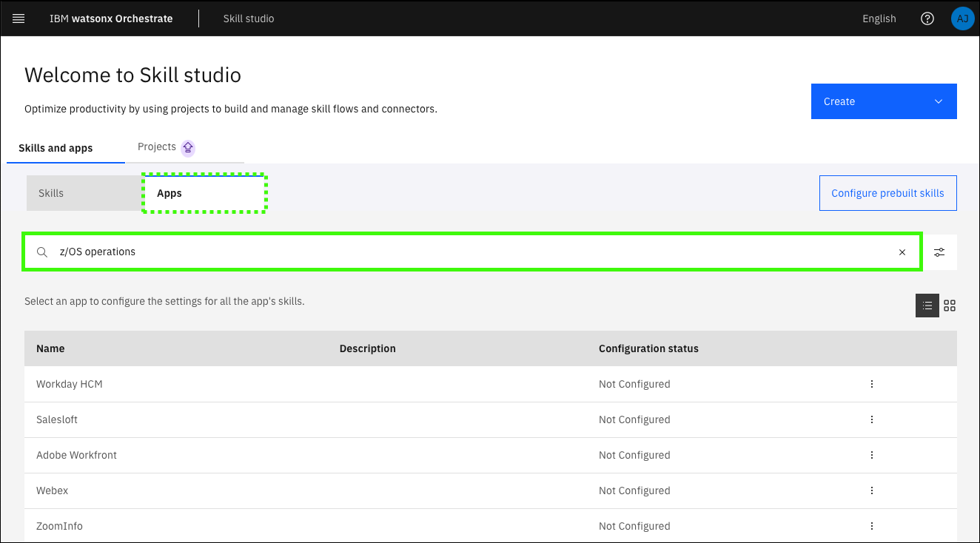Switch to the Skills tab
This screenshot has height=543, width=980.
point(51,193)
